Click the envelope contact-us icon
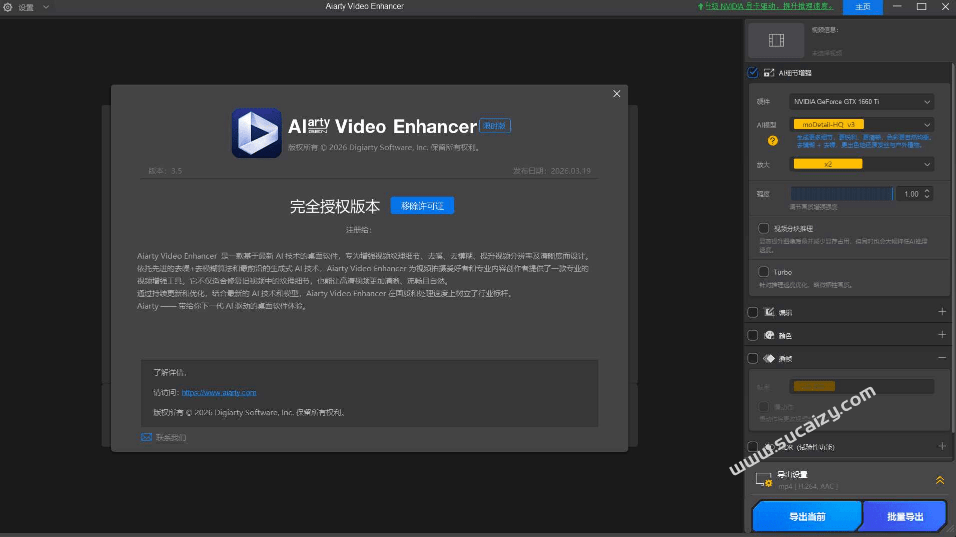This screenshot has width=956, height=537. (146, 437)
